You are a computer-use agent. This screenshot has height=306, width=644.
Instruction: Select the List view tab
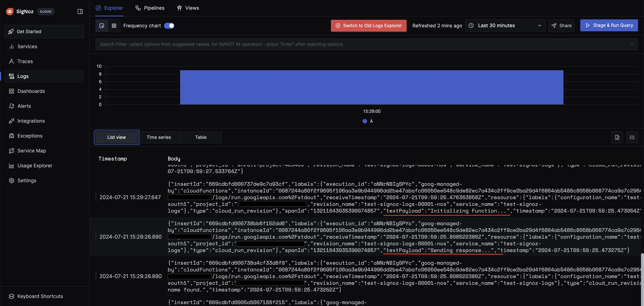[x=117, y=137]
